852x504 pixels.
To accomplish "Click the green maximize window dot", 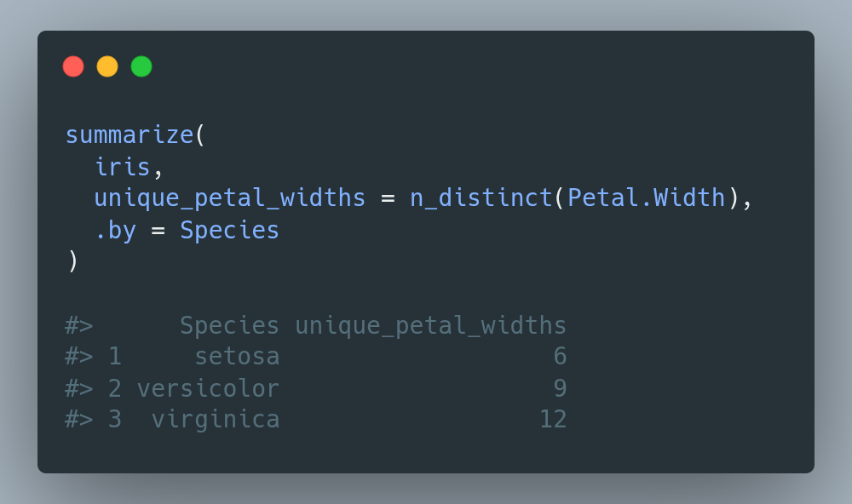I will coord(141,66).
